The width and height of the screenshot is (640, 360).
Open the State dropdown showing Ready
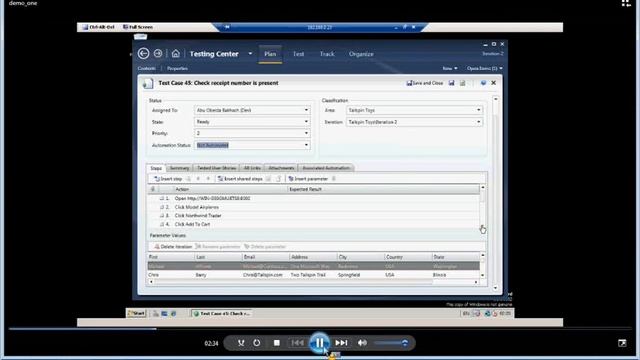[x=306, y=122]
